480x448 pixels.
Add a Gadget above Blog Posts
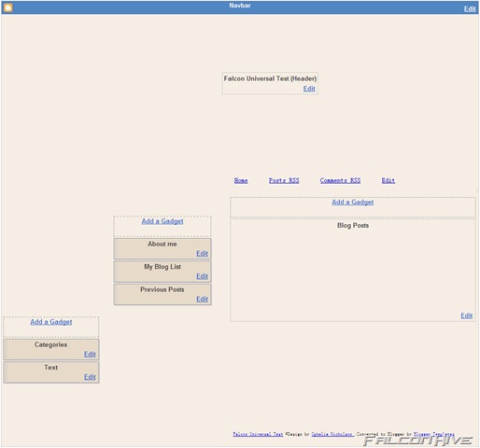(353, 203)
